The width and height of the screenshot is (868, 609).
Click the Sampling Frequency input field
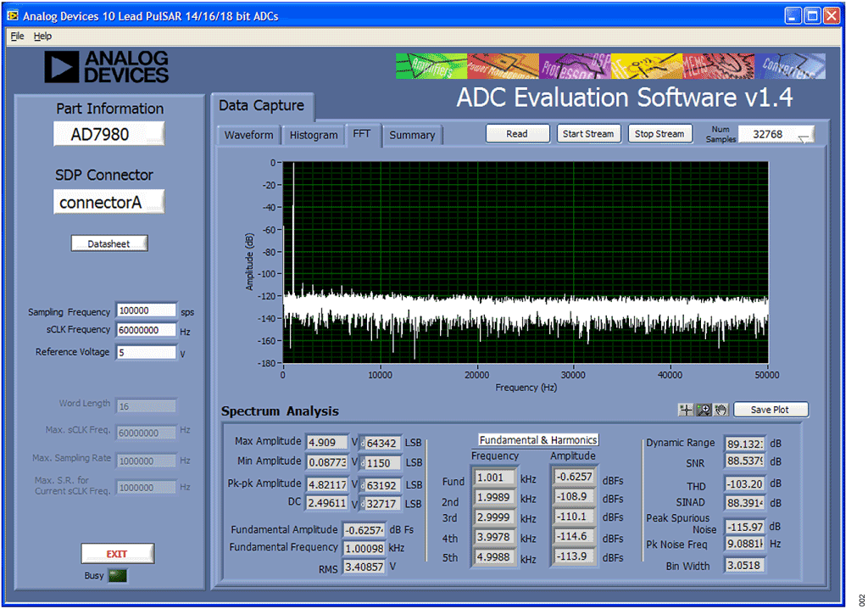click(147, 311)
